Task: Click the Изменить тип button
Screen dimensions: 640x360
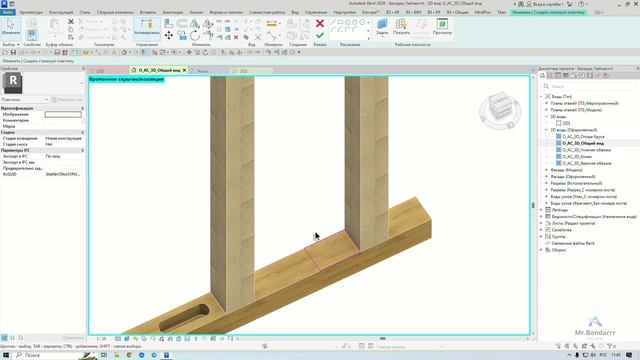Action: point(68,100)
